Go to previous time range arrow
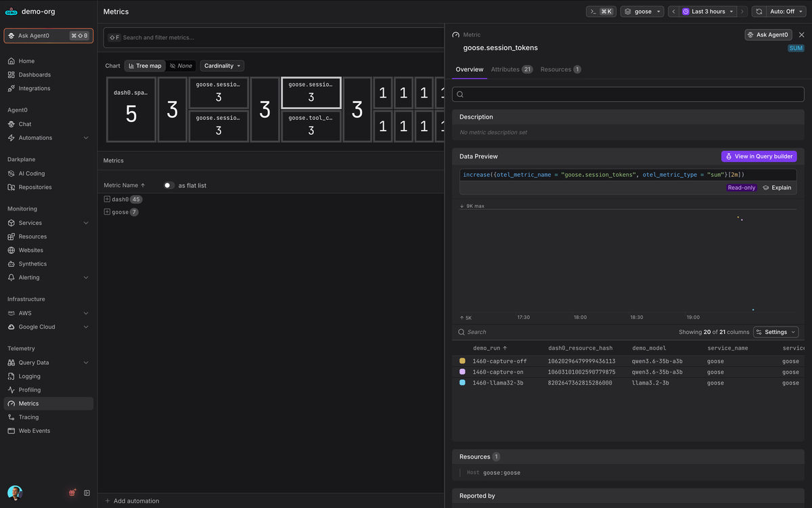 coord(673,12)
